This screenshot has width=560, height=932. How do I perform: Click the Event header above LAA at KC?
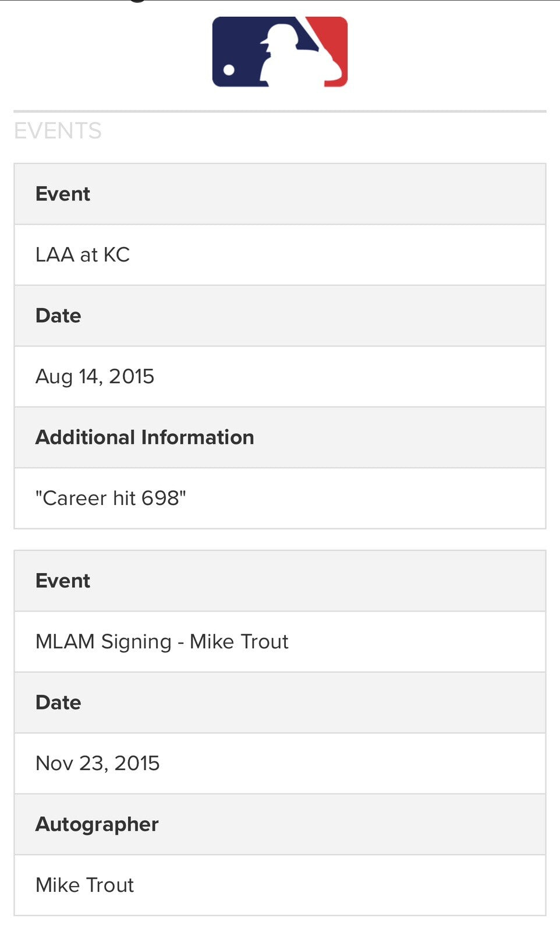(63, 194)
